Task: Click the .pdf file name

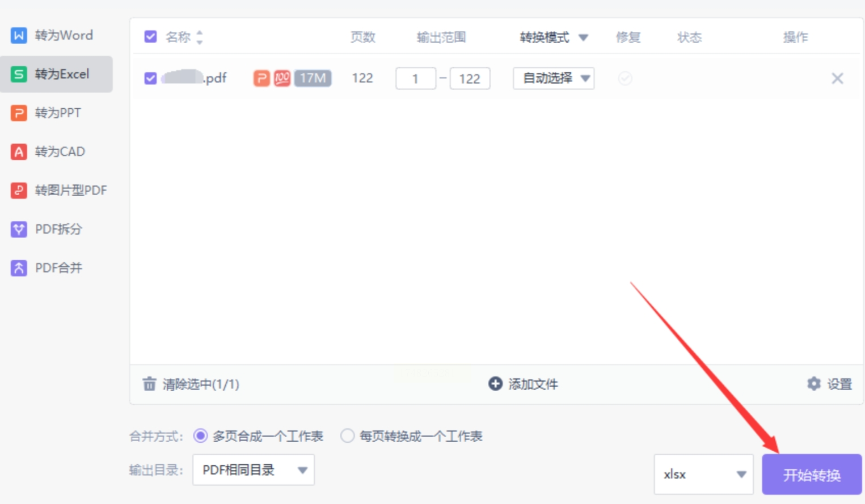Action: tap(194, 78)
